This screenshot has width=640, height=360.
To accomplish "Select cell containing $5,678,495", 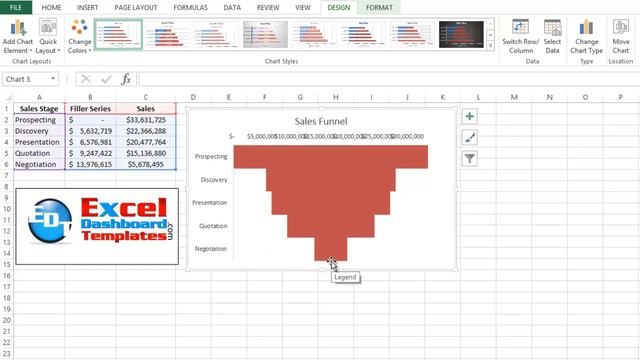I will [x=146, y=164].
